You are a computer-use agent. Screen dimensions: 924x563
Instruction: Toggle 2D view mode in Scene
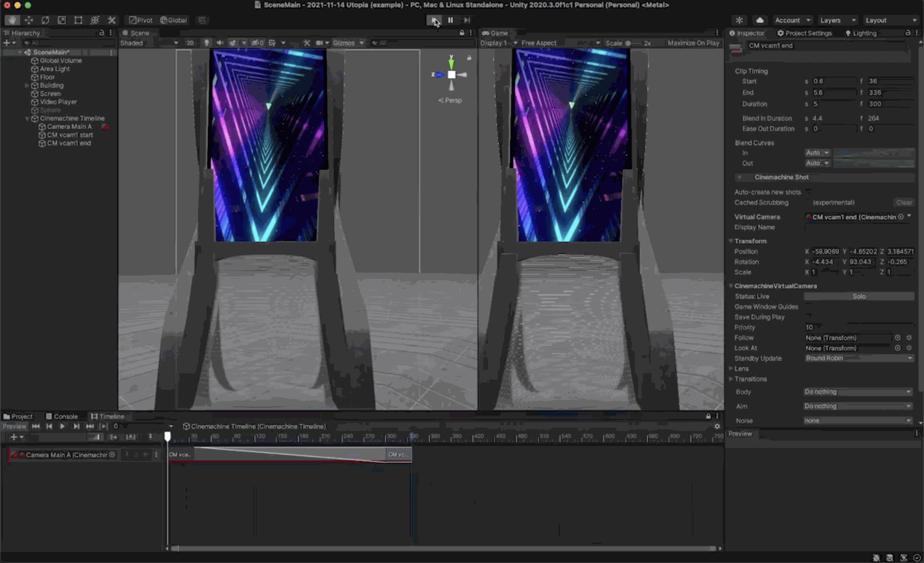(x=190, y=43)
